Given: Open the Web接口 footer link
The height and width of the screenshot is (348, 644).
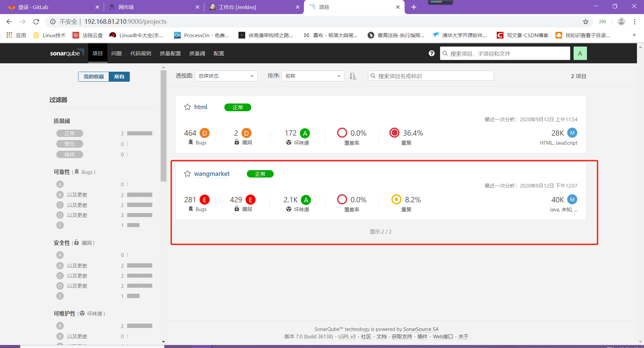Looking at the screenshot, I should (x=443, y=337).
